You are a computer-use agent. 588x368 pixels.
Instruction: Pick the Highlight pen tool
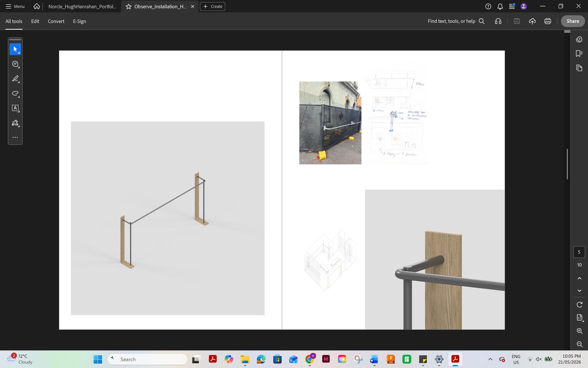coord(15,79)
